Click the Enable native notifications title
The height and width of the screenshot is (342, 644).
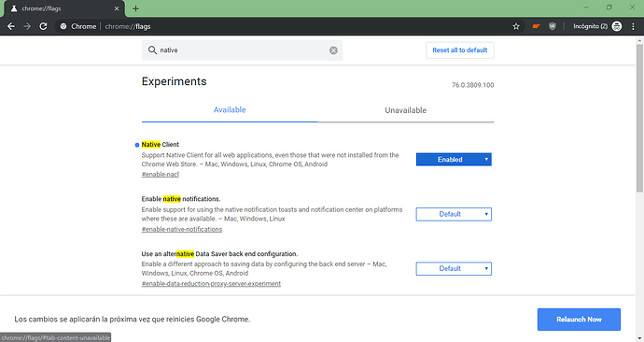click(181, 199)
